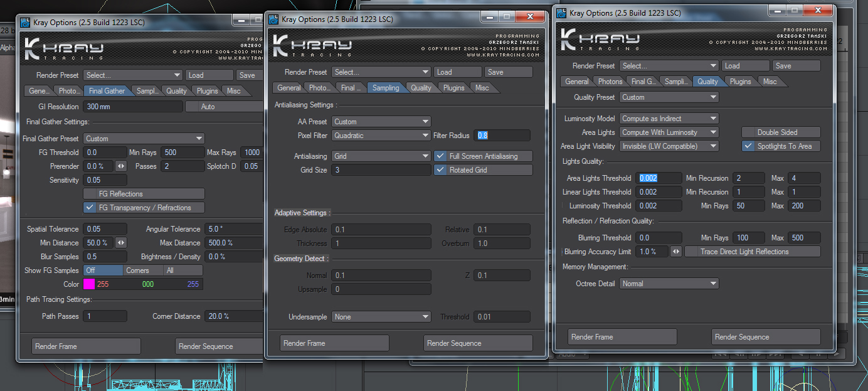Click the Auto button for GI Resolution
868x391 pixels.
coord(223,107)
